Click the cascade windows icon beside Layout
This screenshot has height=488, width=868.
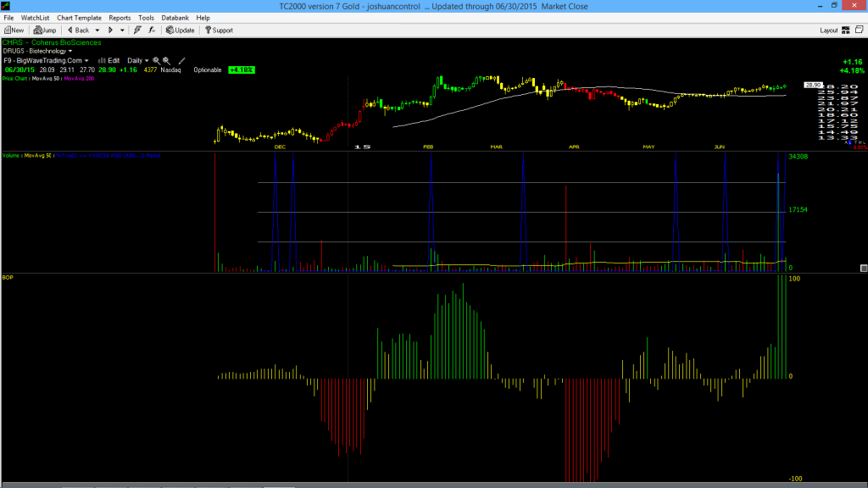tap(860, 30)
